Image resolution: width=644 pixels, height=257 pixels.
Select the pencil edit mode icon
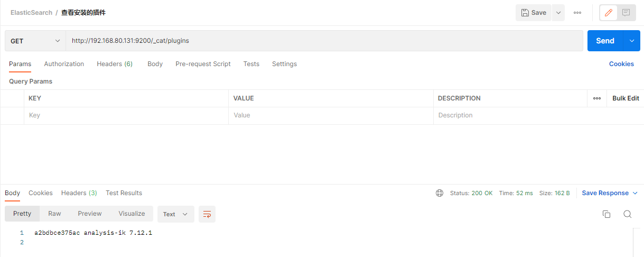point(608,13)
